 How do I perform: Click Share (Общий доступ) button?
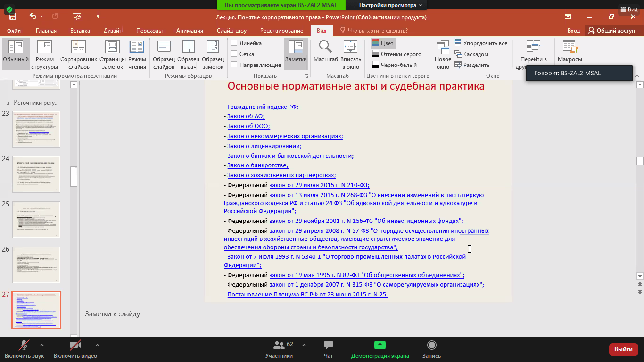pyautogui.click(x=611, y=31)
